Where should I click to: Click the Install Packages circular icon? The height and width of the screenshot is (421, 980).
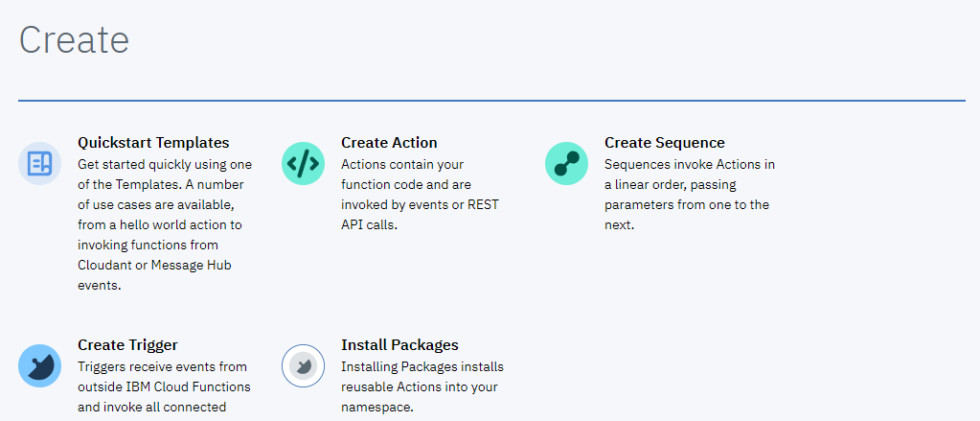[x=303, y=365]
